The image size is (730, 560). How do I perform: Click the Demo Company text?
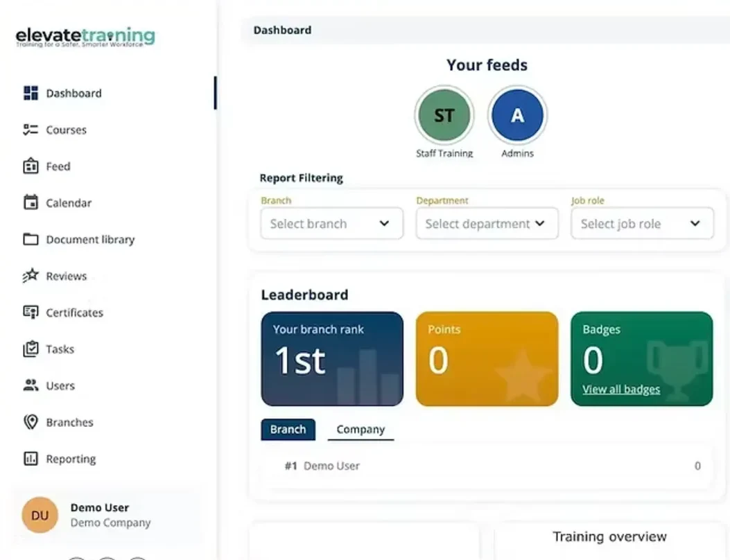click(x=110, y=523)
